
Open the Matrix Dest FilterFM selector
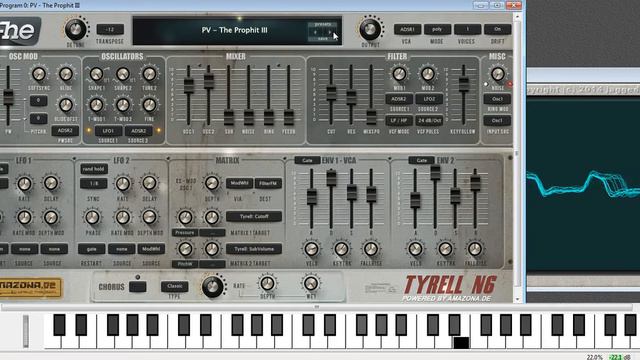click(x=268, y=183)
